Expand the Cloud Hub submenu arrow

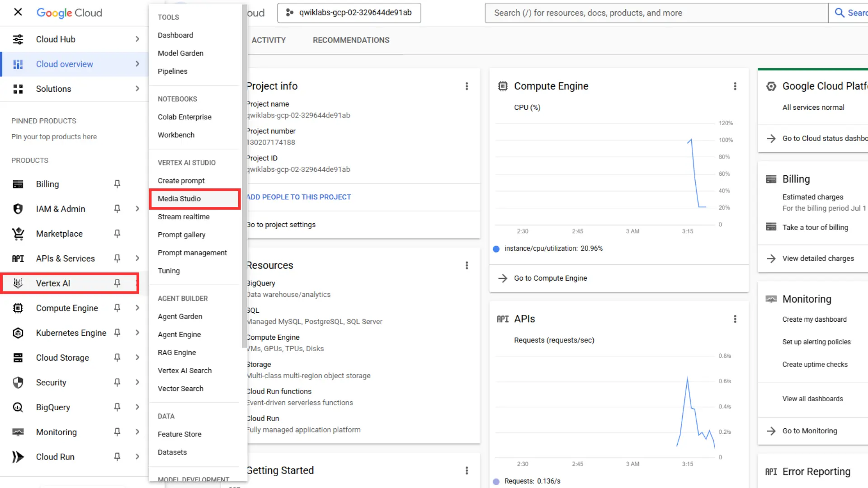tap(137, 39)
